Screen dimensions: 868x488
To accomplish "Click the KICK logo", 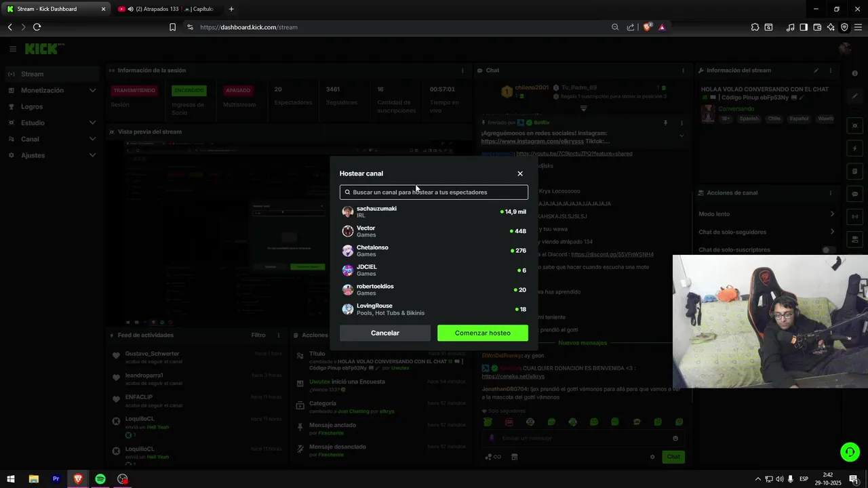I will point(43,49).
